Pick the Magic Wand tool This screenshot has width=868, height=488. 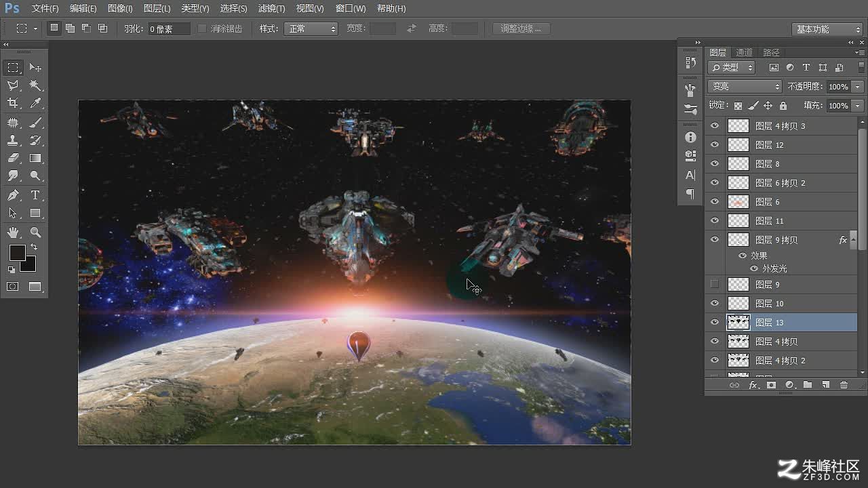tap(35, 85)
